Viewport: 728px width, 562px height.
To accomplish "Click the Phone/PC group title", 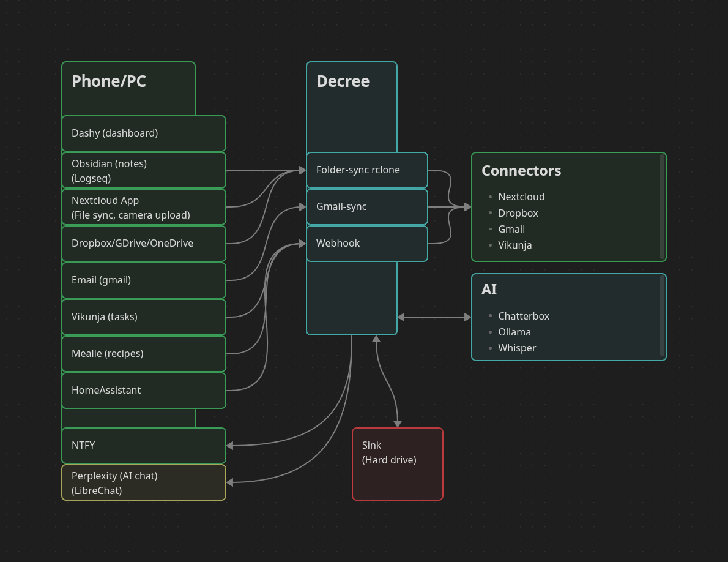I will [109, 81].
